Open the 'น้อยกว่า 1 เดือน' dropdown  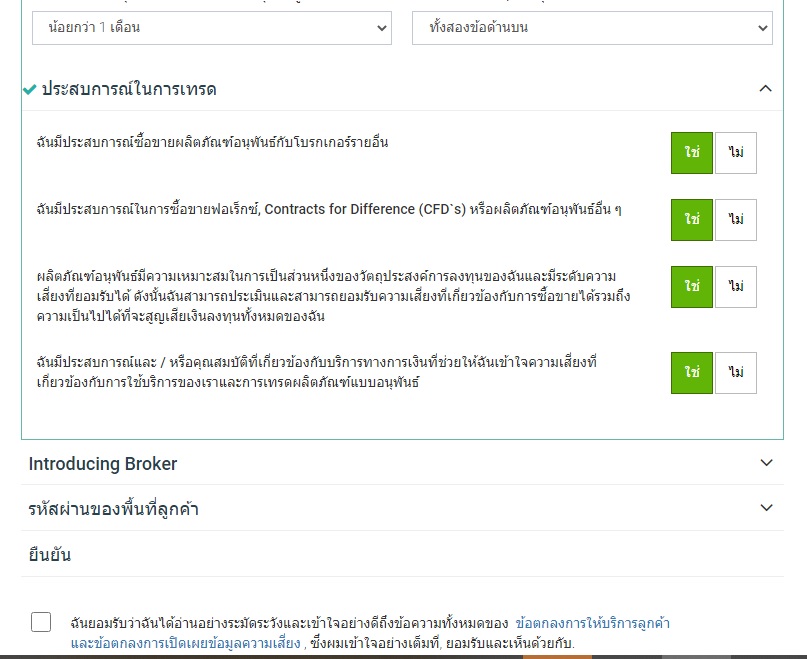(211, 28)
